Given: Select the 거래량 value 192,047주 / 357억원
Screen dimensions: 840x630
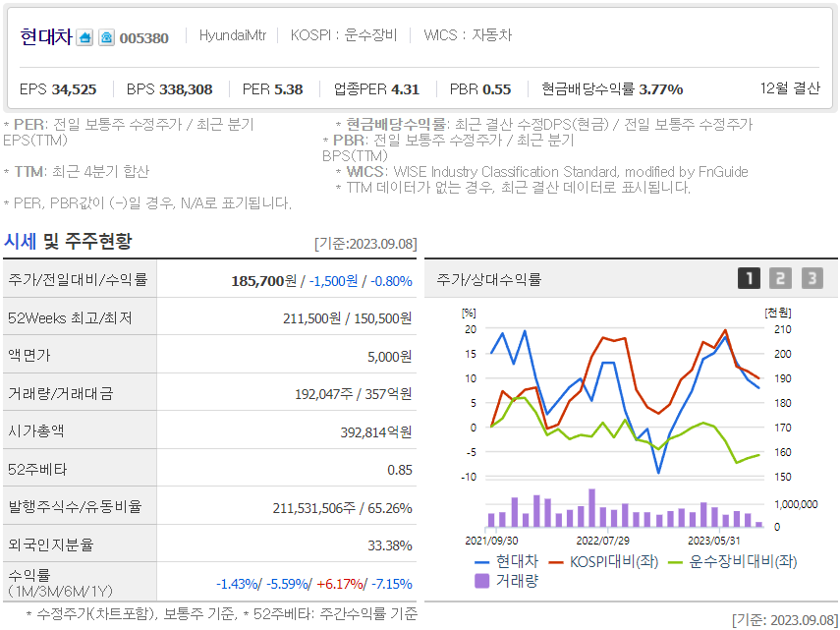Looking at the screenshot, I should [353, 394].
